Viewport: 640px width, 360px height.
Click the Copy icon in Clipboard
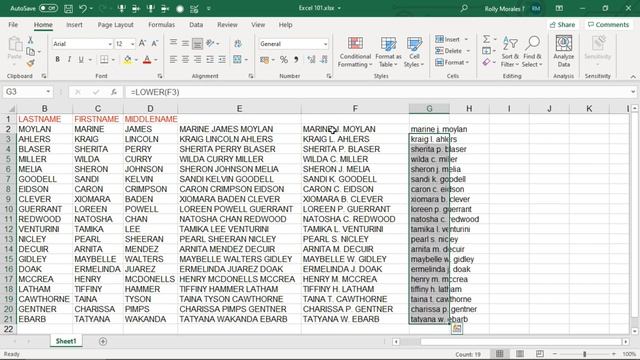[x=31, y=51]
